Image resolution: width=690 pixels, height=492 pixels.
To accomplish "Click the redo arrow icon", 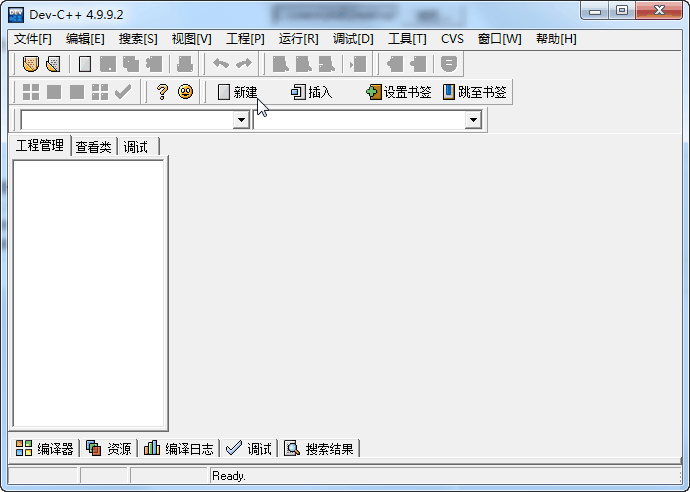I will 244,64.
